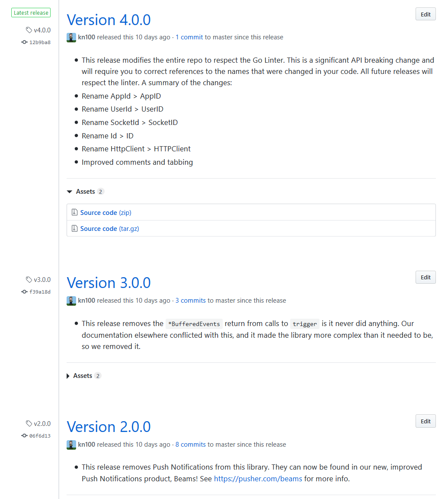
Task: Click Edit on the Version 4.0.0 release
Action: pos(425,14)
